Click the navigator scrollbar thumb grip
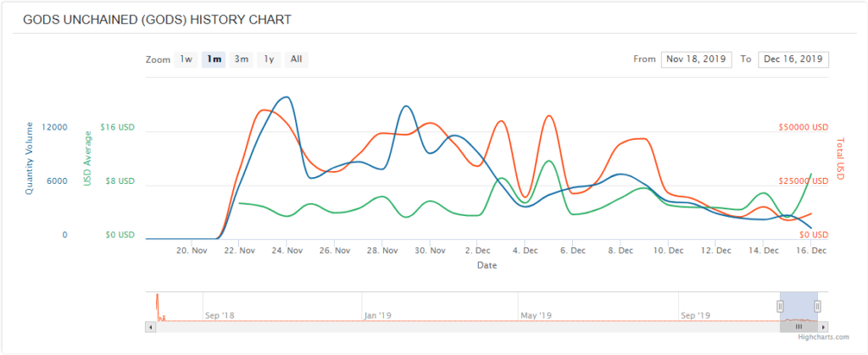868x355 pixels. (x=798, y=327)
